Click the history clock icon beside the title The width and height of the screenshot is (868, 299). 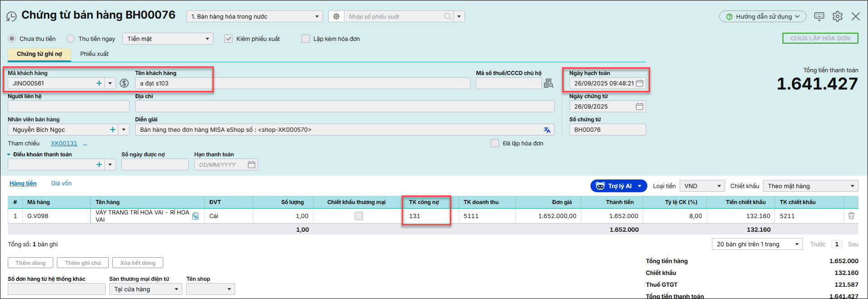pos(11,17)
